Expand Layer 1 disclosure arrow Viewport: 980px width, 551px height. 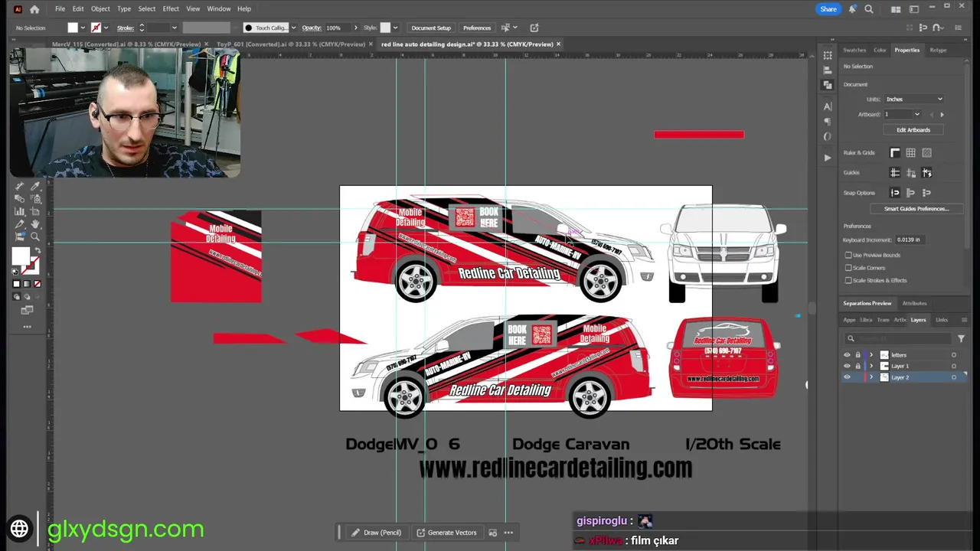tap(871, 366)
